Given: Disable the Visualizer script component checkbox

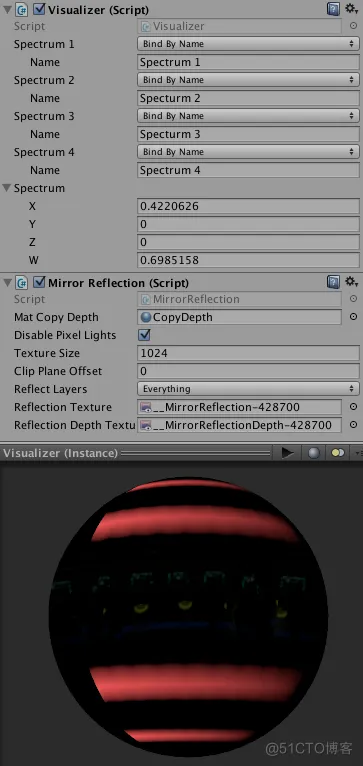Looking at the screenshot, I should (x=39, y=9).
